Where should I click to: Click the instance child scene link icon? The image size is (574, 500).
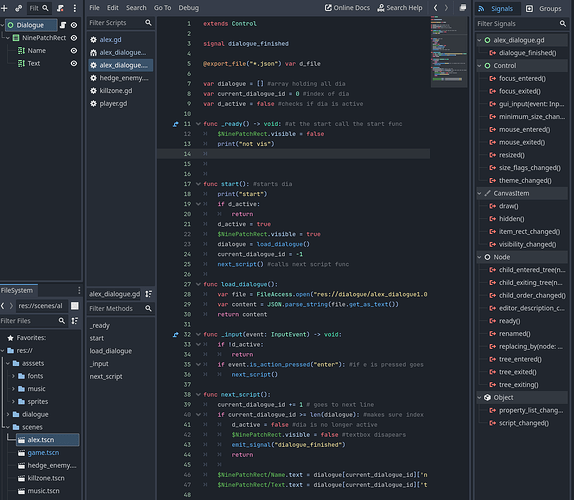(18, 8)
